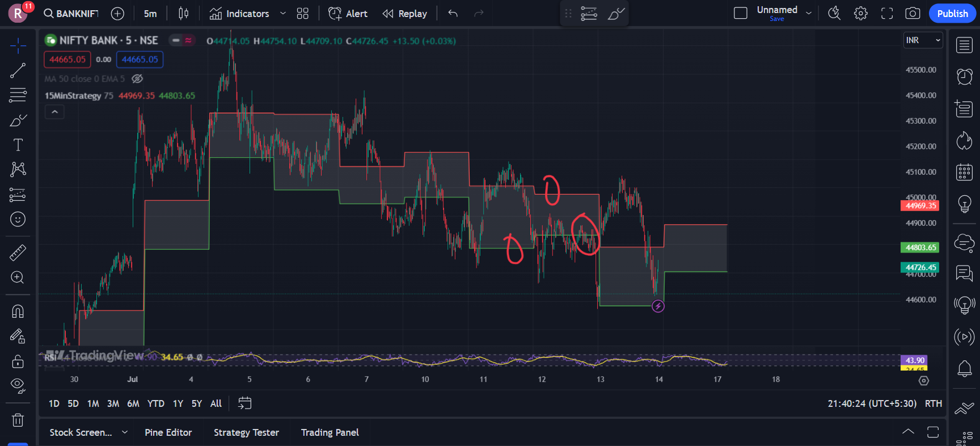980x446 pixels.
Task: Open the notifications bell panel
Action: click(x=964, y=369)
